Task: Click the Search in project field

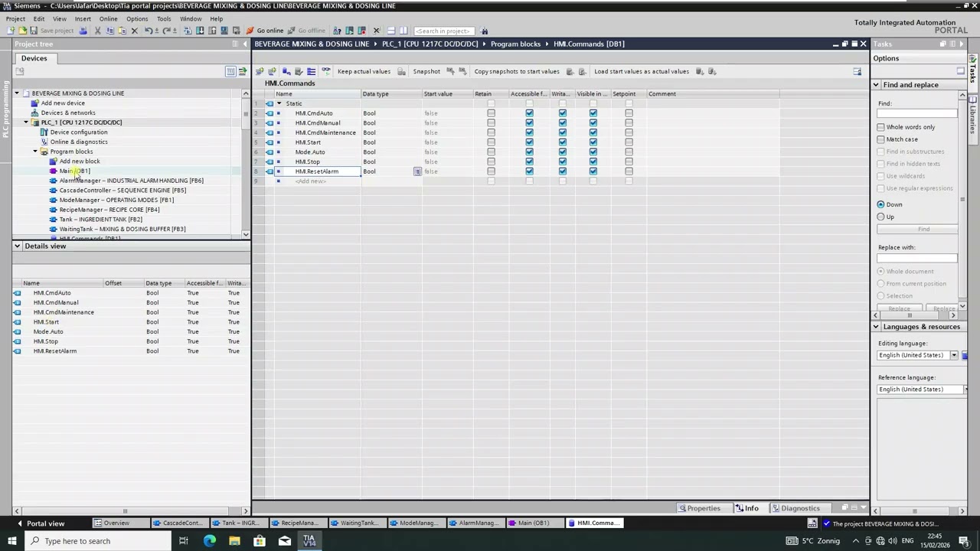Action: [443, 31]
